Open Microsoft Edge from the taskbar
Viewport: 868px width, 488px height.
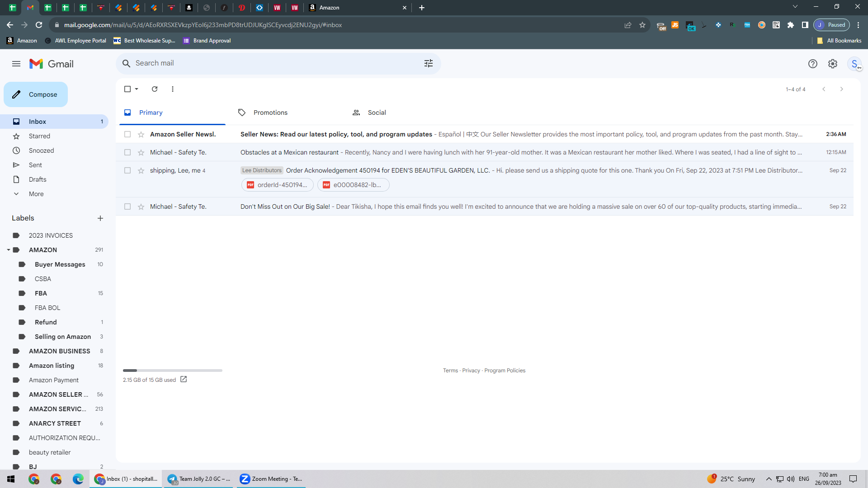pos(78,479)
